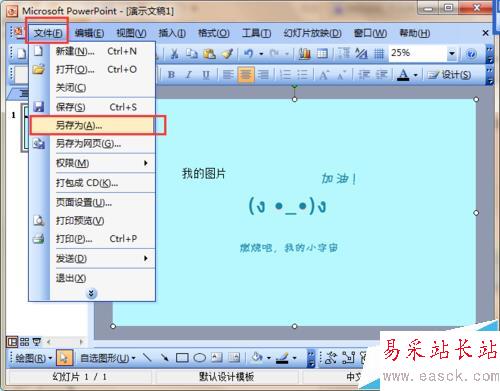Expand the full File menu chevron
Image resolution: width=500 pixels, height=391 pixels.
(x=91, y=293)
